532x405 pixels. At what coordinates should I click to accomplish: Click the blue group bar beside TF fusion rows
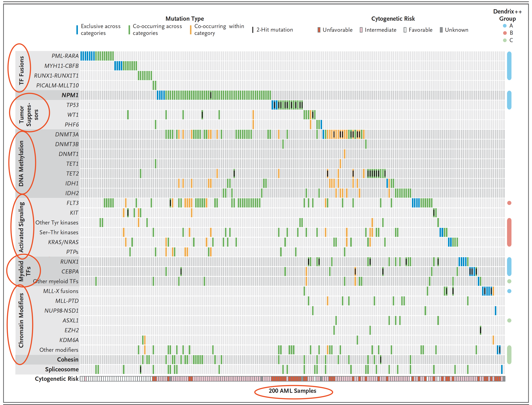509,66
